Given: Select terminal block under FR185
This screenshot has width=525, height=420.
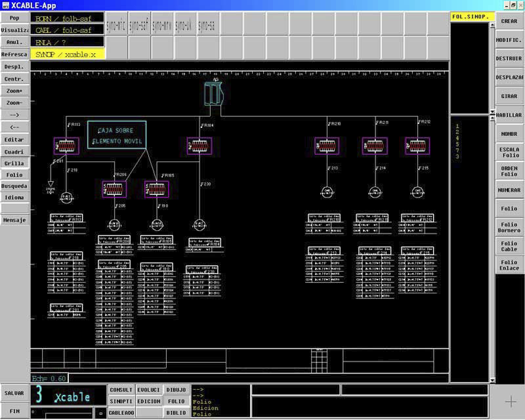Looking at the screenshot, I should pos(157,189).
